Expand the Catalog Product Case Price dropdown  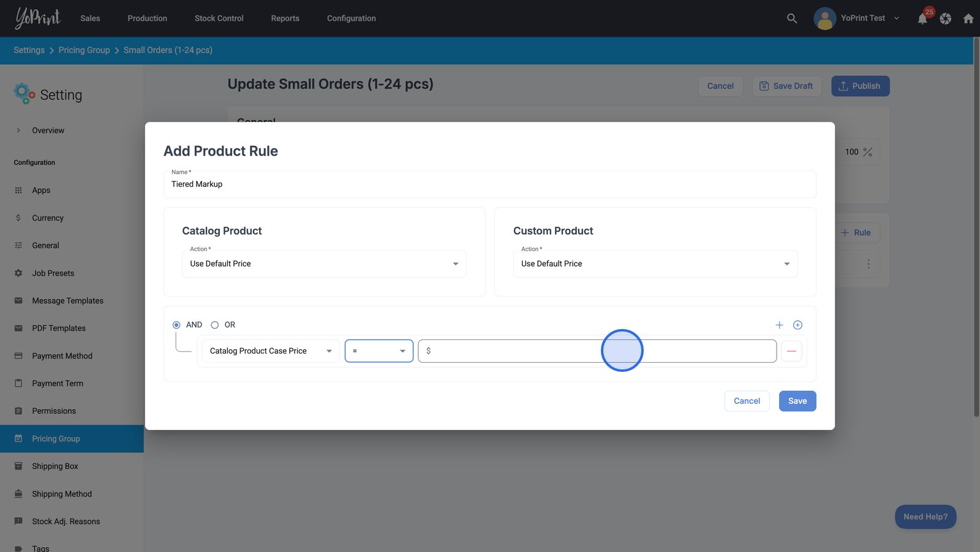(271, 351)
